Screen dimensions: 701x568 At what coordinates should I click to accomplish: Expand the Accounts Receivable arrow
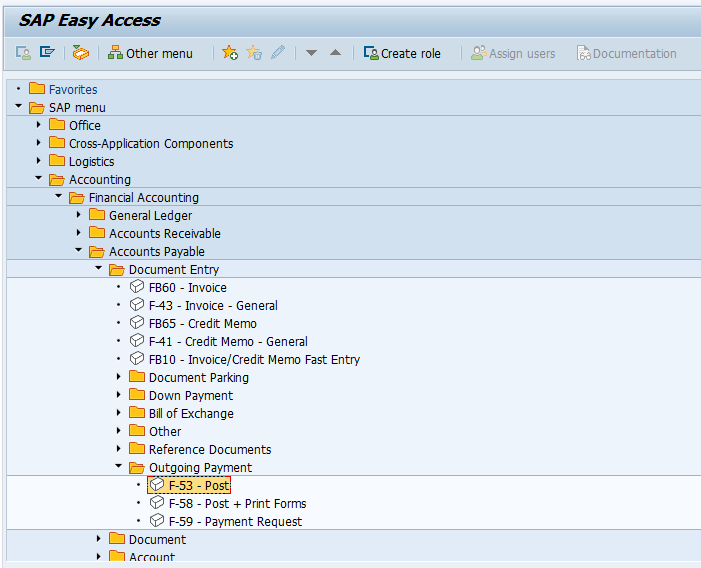coord(79,232)
